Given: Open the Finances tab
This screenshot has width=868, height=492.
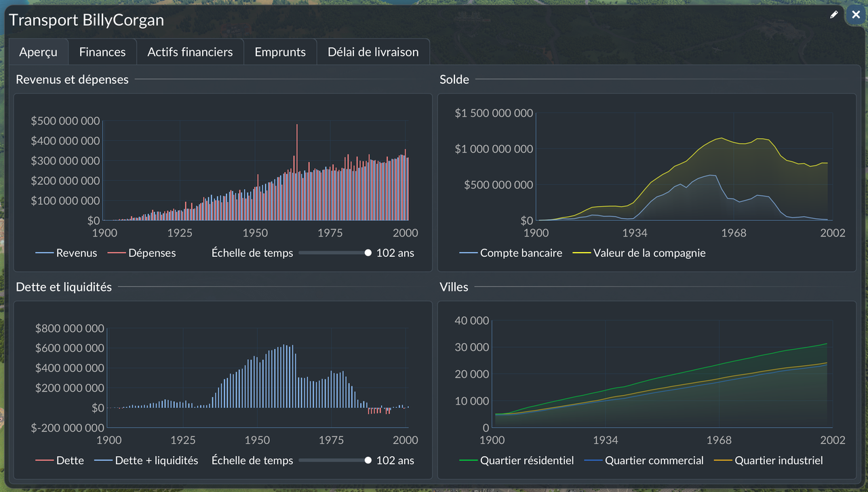Looking at the screenshot, I should [102, 52].
